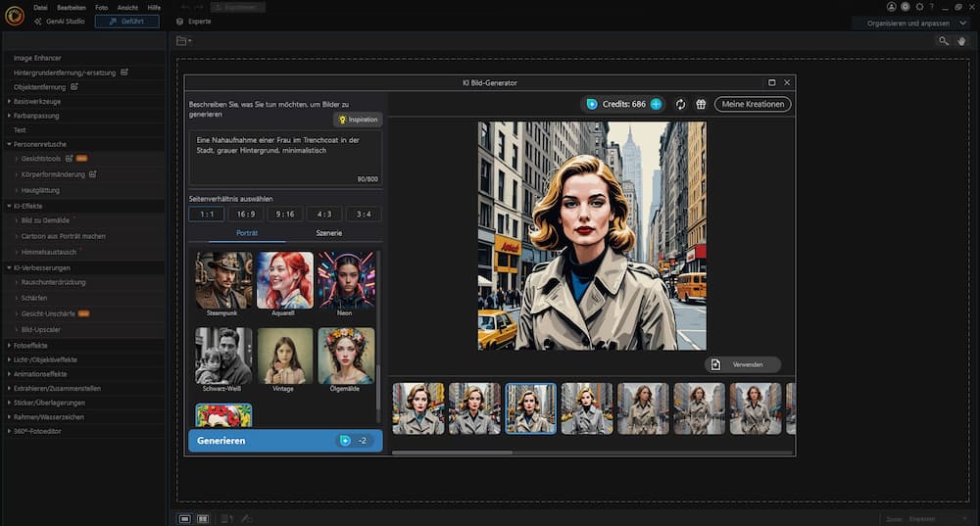Viewport: 980px width, 526px height.
Task: Select the hand pan tool
Action: point(961,41)
